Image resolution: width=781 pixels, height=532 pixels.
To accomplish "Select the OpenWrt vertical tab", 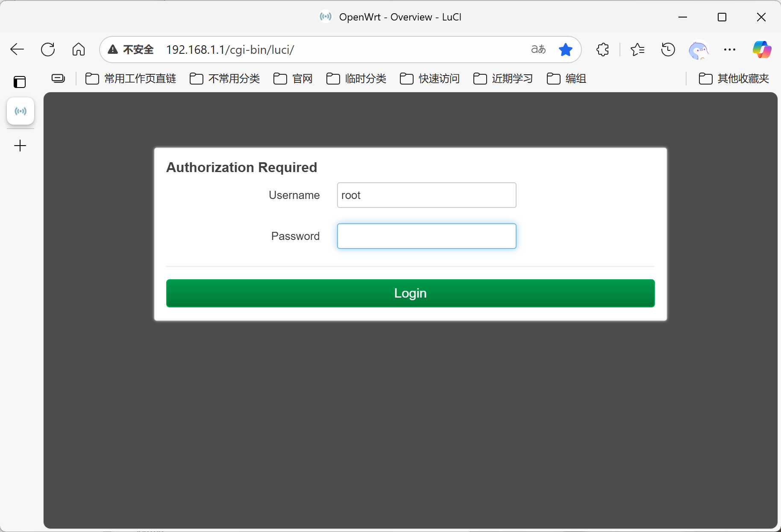I will pyautogui.click(x=21, y=111).
